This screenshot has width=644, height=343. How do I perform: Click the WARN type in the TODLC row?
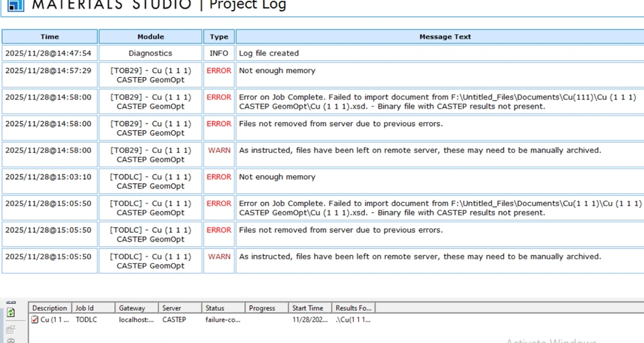coord(219,256)
